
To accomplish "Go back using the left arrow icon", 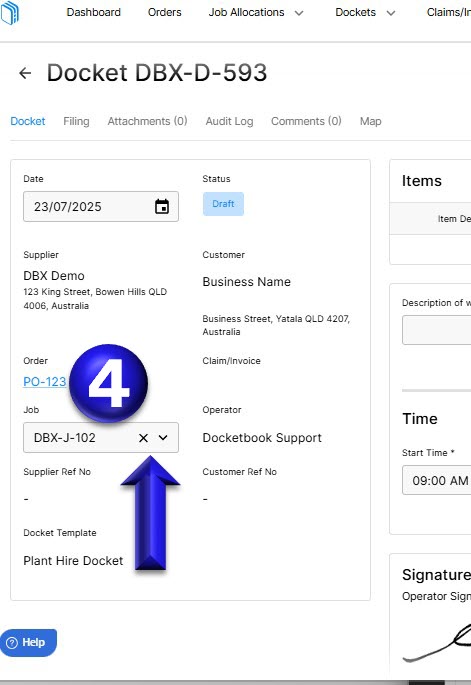I will click(x=25, y=73).
